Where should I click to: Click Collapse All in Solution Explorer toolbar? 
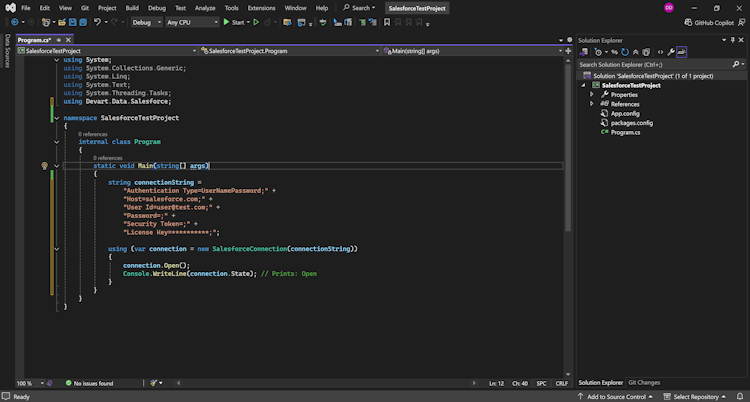635,52
